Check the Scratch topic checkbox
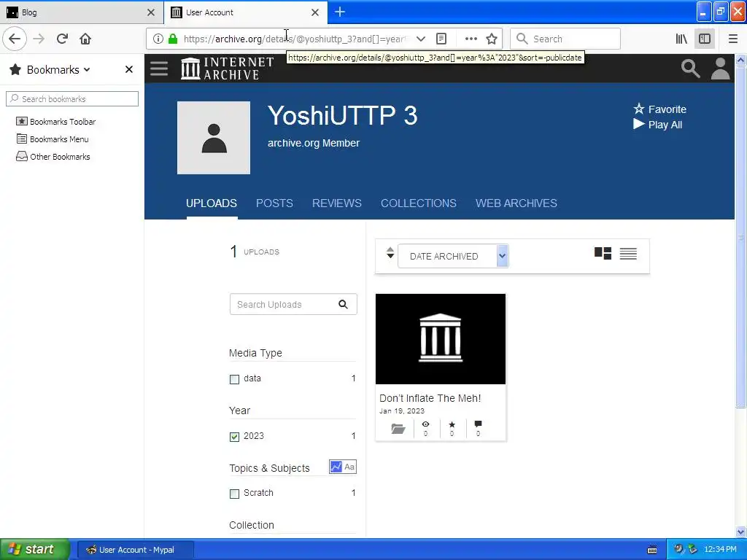 234,494
